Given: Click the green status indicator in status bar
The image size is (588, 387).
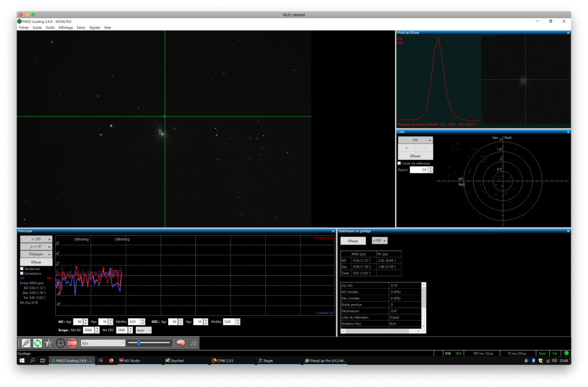Looking at the screenshot, I should 566,353.
